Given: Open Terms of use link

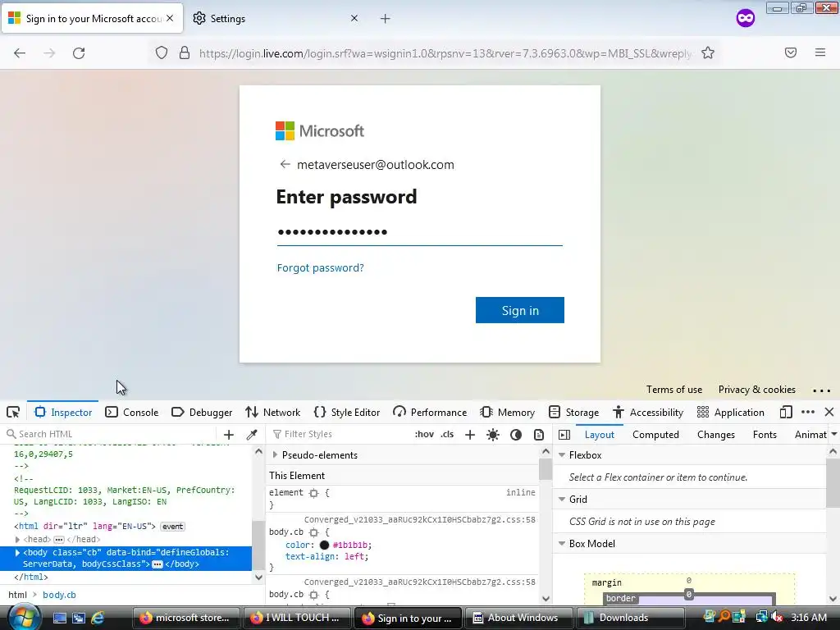Looking at the screenshot, I should (674, 390).
